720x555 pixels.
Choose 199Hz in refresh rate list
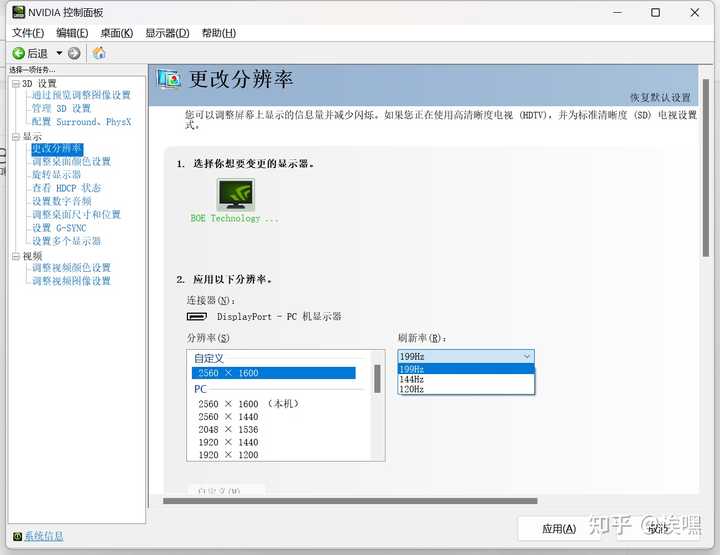tap(466, 369)
